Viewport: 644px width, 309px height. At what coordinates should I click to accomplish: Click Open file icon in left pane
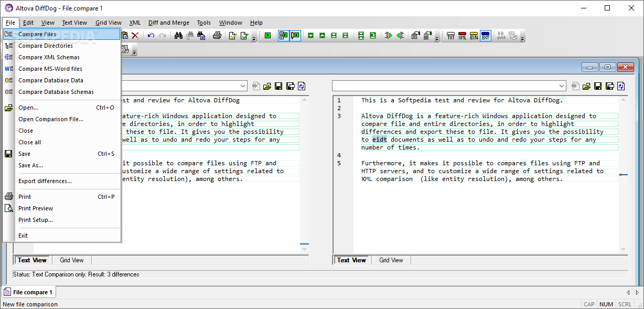coord(267,86)
